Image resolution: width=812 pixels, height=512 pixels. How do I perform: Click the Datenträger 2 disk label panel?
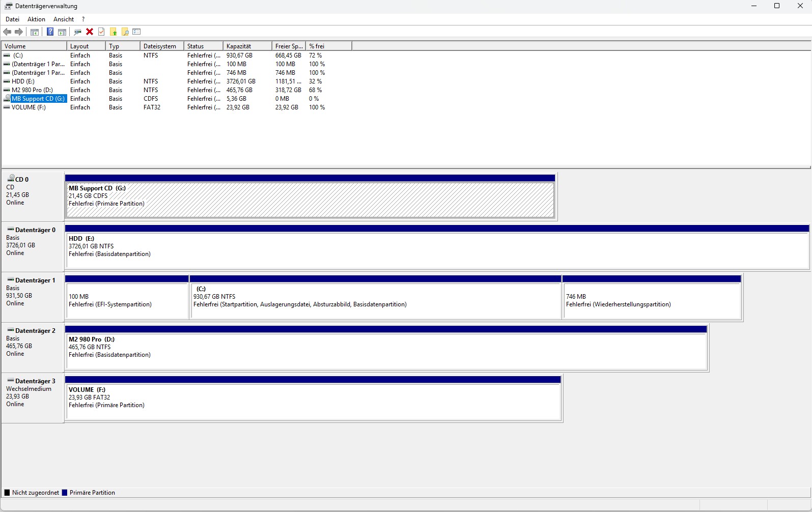pos(33,348)
